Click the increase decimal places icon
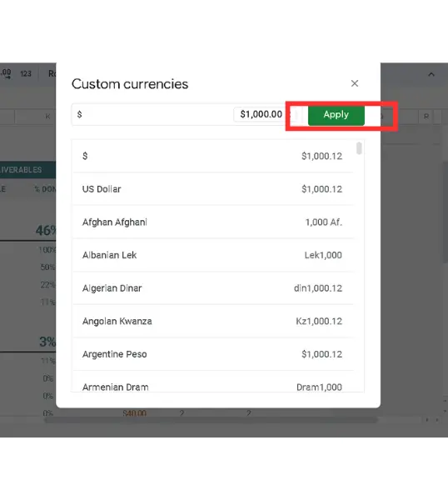Screen dimensions: 448x500 6,73
